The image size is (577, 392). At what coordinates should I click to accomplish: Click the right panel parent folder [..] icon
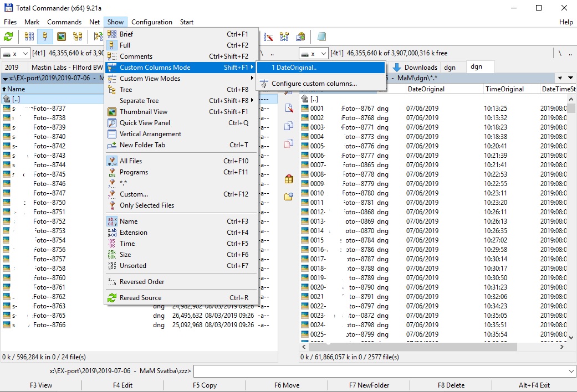coord(304,99)
